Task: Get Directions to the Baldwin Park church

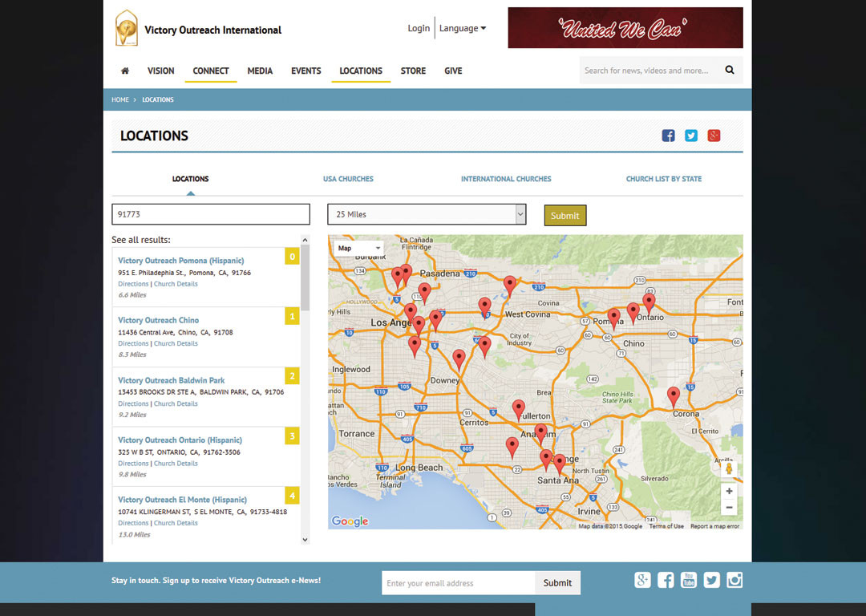Action: tap(133, 404)
